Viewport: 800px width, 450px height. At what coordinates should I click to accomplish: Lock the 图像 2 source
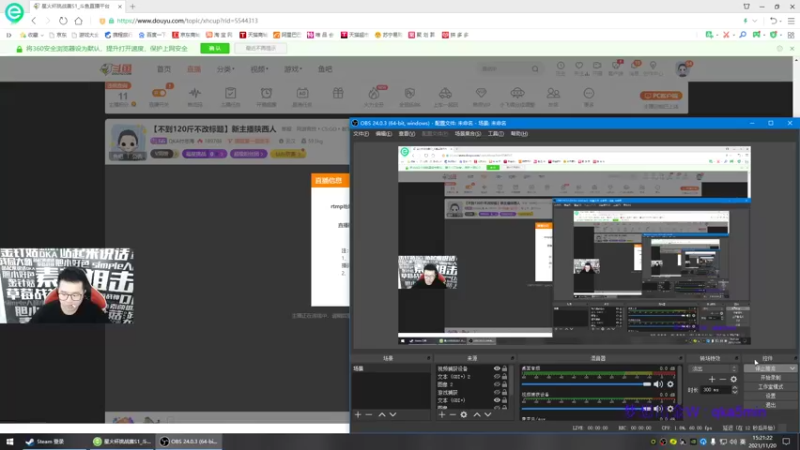coord(505,384)
